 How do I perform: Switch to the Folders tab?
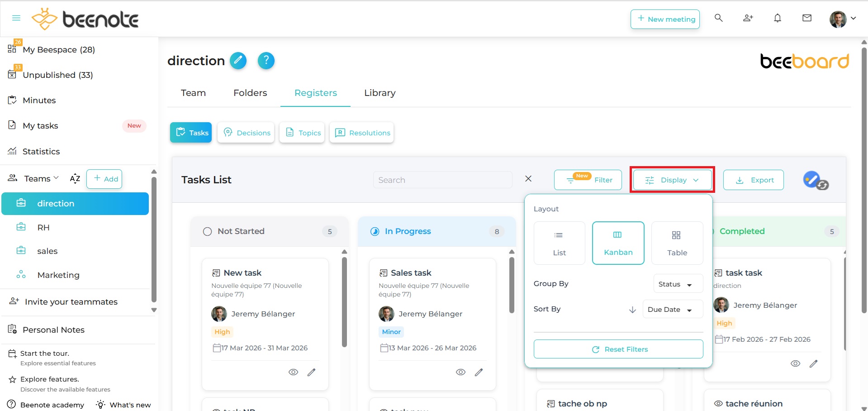[x=250, y=93]
